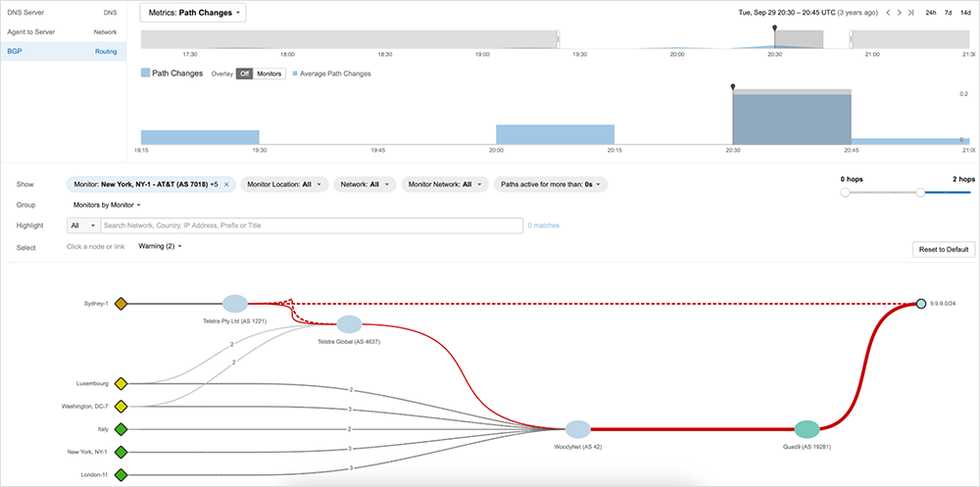Go to previous time interval arrow

(888, 13)
